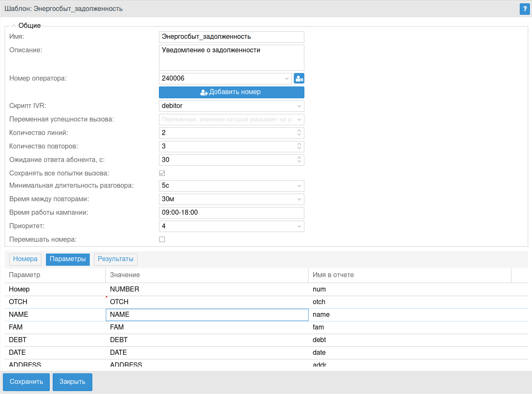
Task: Open Минимальная длительность разговора dropdown
Action: coord(299,186)
